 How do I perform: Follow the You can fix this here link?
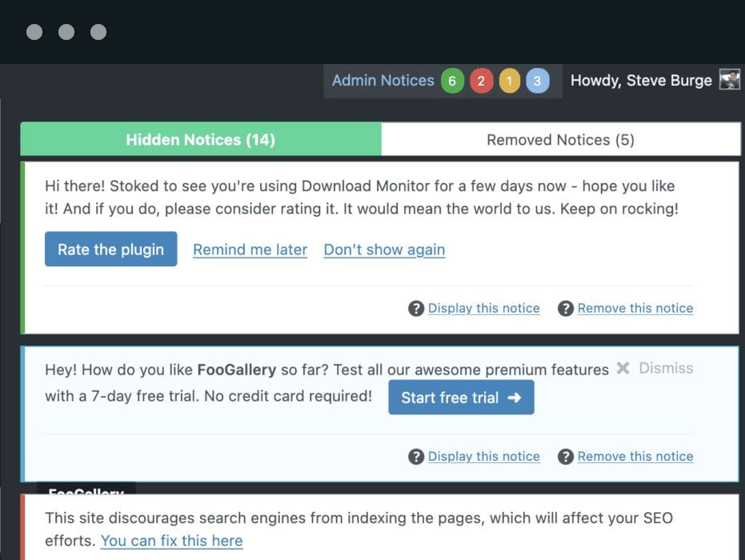pyautogui.click(x=171, y=541)
